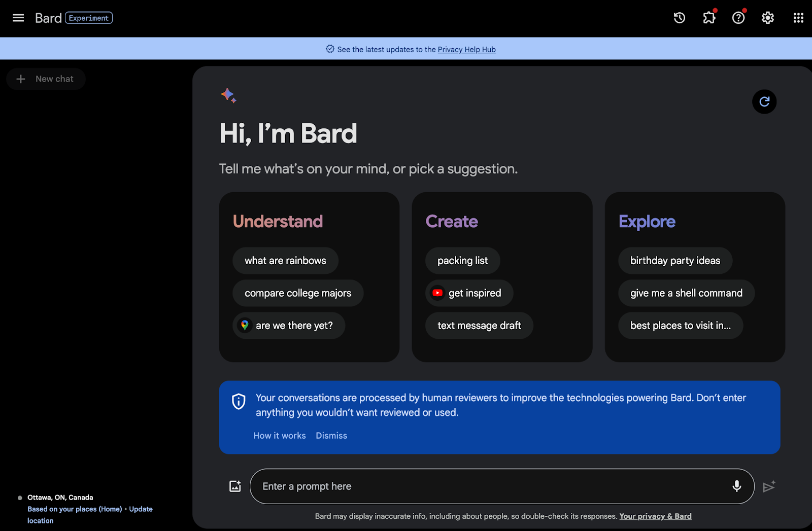This screenshot has height=531, width=812.
Task: Click the 'Explore' card heading
Action: click(647, 221)
